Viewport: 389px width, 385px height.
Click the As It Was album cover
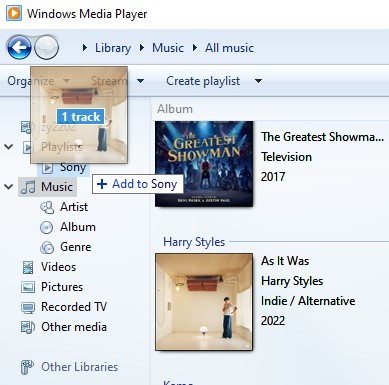(204, 302)
